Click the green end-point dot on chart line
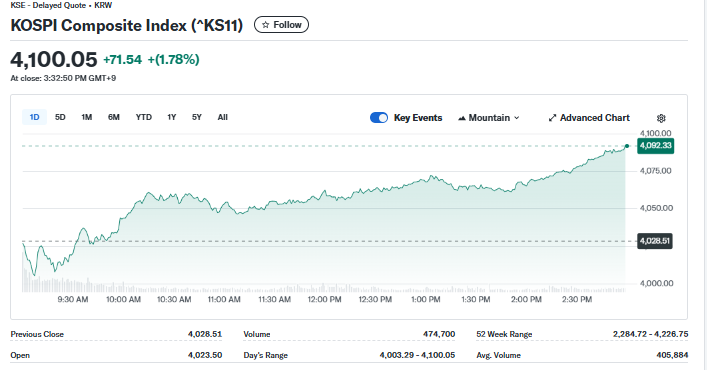Viewport: 707px width, 370px height. [x=627, y=146]
